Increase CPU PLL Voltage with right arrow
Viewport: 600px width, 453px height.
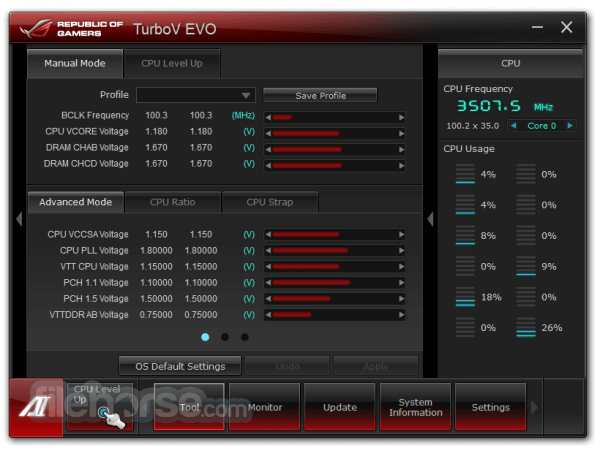coord(401,251)
